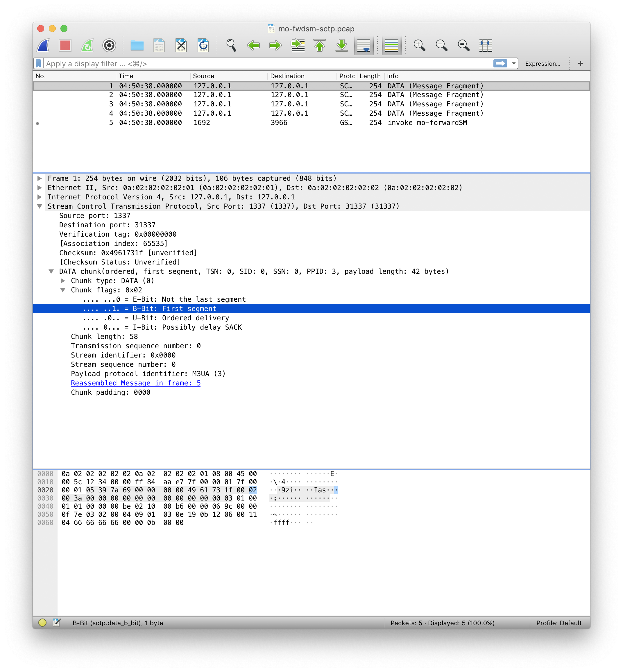The width and height of the screenshot is (623, 672).
Task: Click the shark fin start capture icon
Action: coord(43,45)
